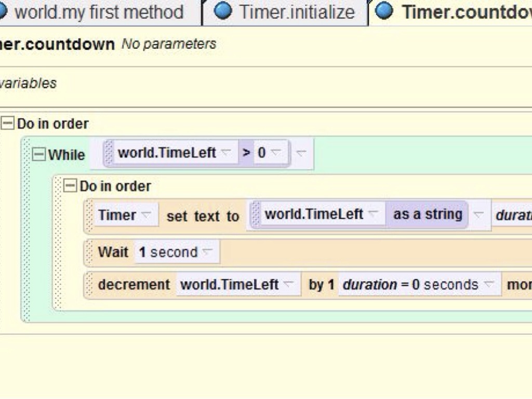Image resolution: width=532 pixels, height=399 pixels.
Task: Click the drag handle of the decrement statement
Action: (89, 285)
